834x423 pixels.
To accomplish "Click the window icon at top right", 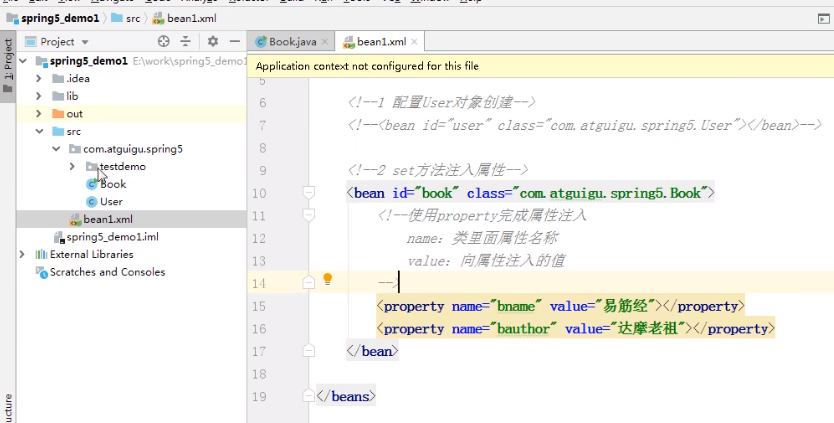I will 823,19.
